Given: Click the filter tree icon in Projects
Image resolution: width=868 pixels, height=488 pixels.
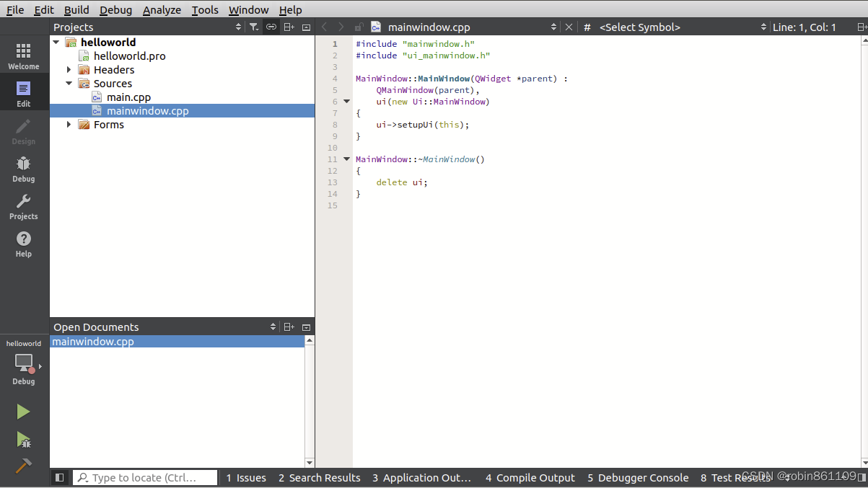Looking at the screenshot, I should coord(254,27).
